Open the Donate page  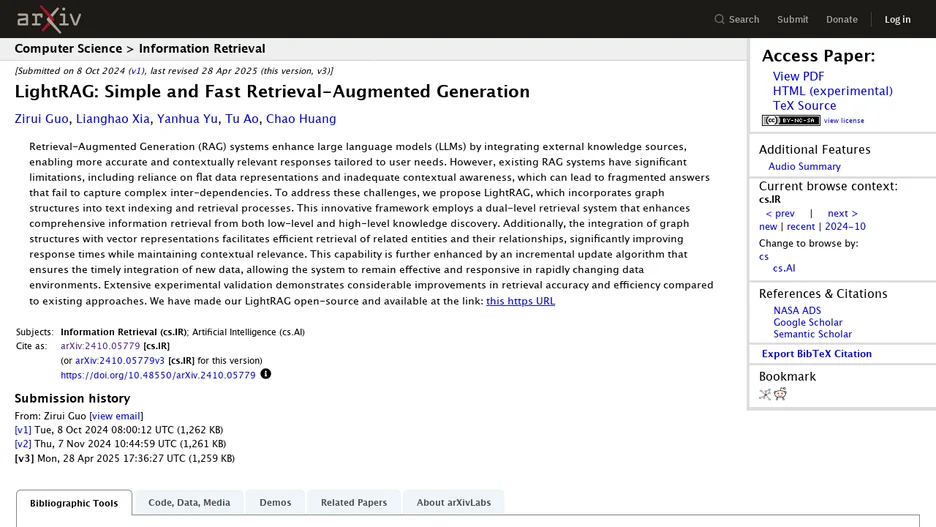(x=842, y=19)
